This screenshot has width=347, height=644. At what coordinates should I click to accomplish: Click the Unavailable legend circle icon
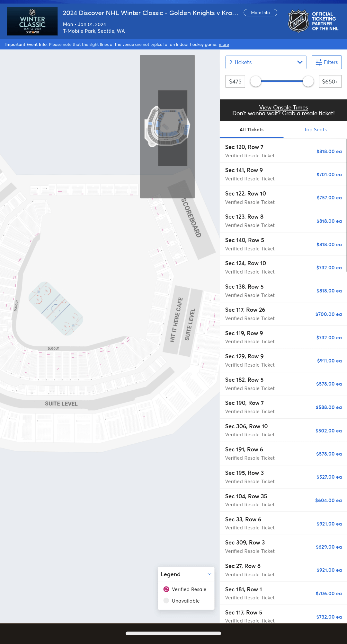pyautogui.click(x=166, y=601)
